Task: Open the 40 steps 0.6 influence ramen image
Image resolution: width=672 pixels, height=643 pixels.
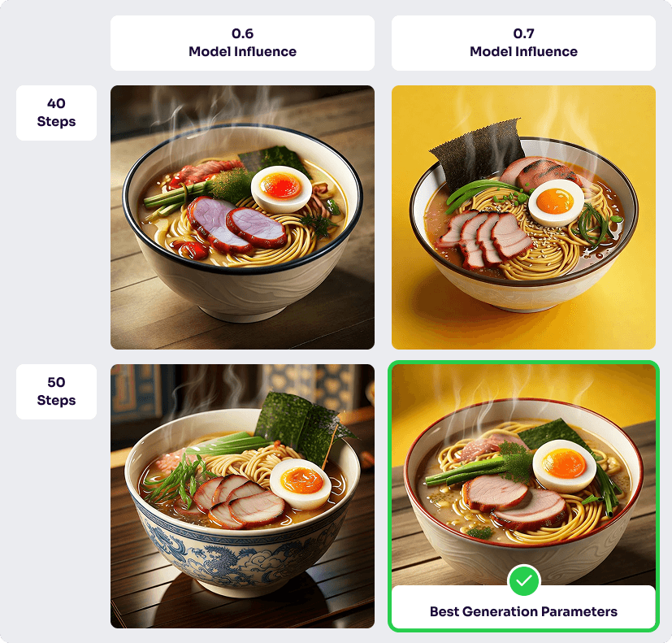Action: [x=243, y=217]
